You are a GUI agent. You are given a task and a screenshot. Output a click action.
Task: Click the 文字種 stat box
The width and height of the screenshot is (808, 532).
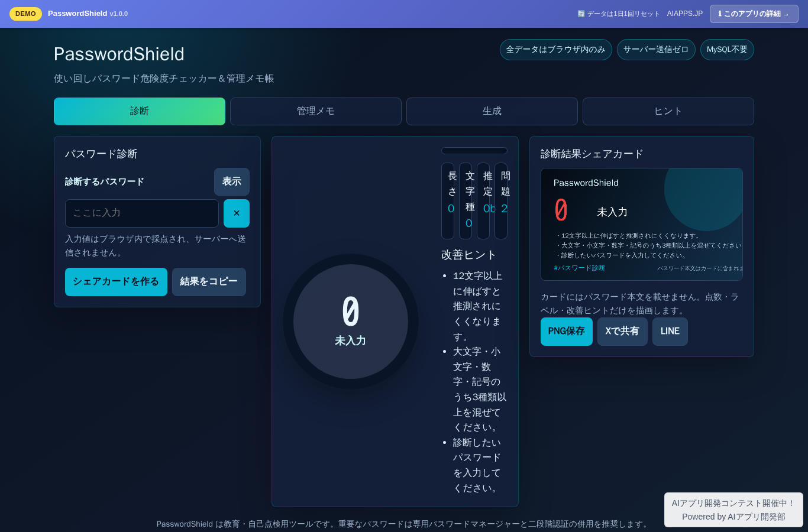[466, 201]
